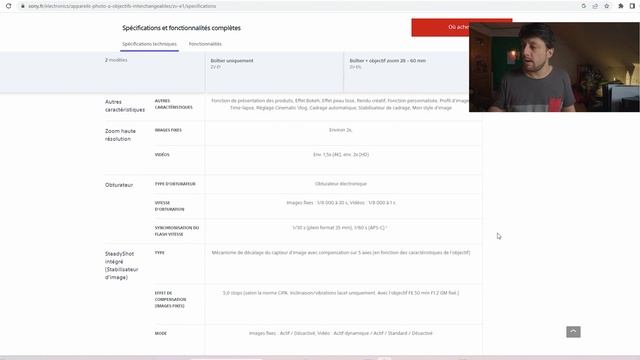Click the Obturateur électronique value

point(341,184)
